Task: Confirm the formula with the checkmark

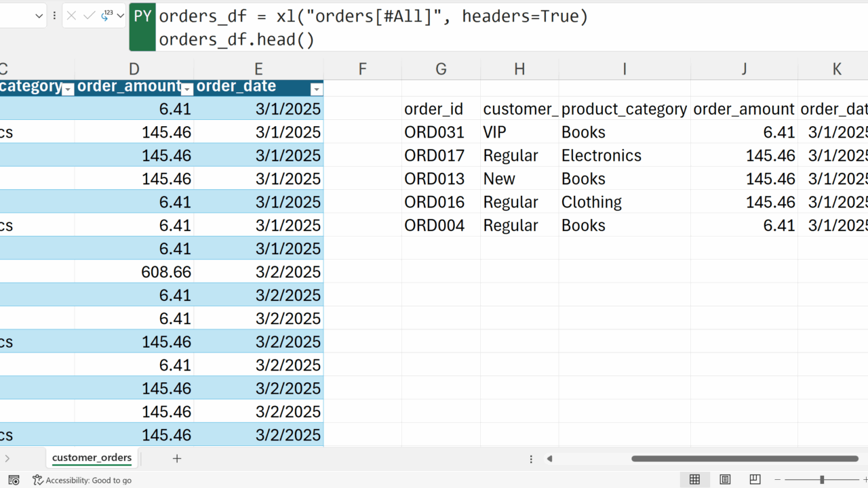Action: pos(89,16)
